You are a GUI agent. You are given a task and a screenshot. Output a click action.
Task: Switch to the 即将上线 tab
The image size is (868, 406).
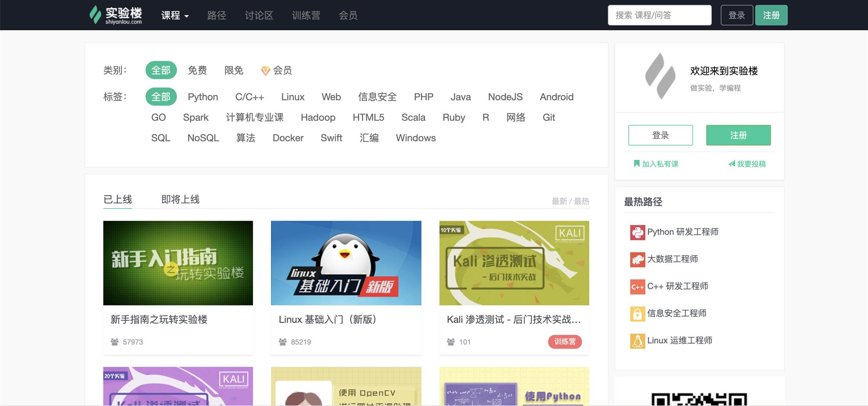point(180,200)
